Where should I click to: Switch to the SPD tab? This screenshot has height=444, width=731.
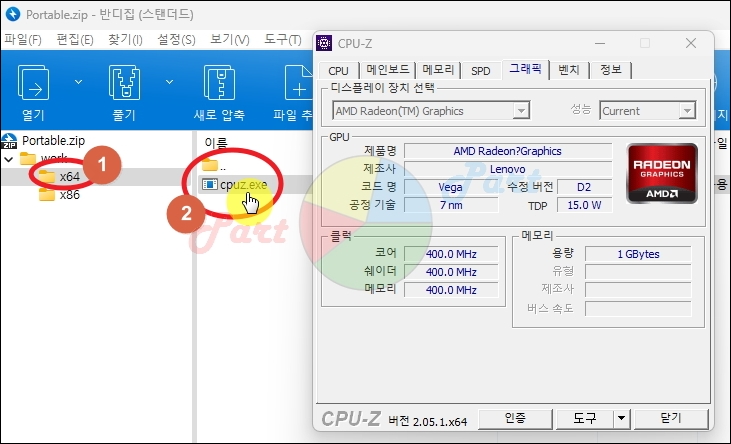tap(481, 70)
